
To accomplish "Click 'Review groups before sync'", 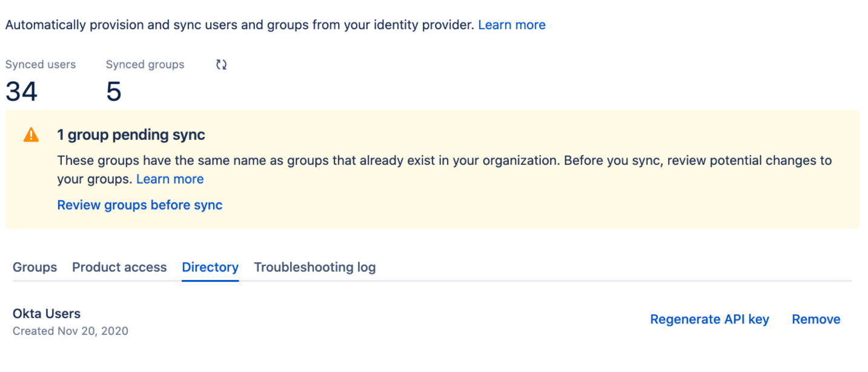I will (139, 205).
